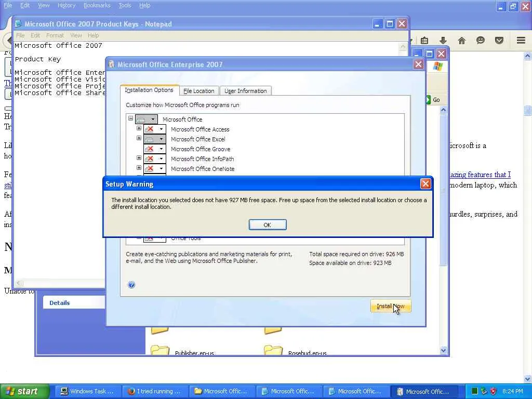Switch to Windows Task Manager taskbar item
Viewport: 532px width, 399px height.
click(x=87, y=391)
